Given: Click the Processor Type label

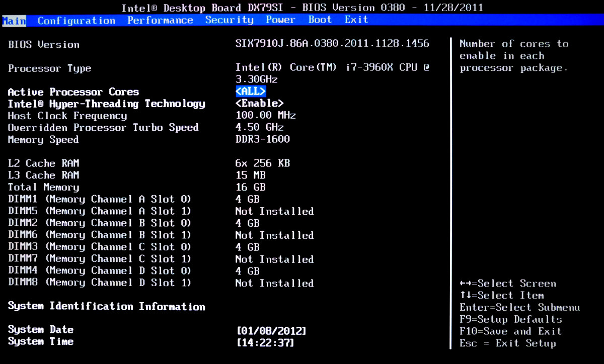Looking at the screenshot, I should click(x=49, y=68).
